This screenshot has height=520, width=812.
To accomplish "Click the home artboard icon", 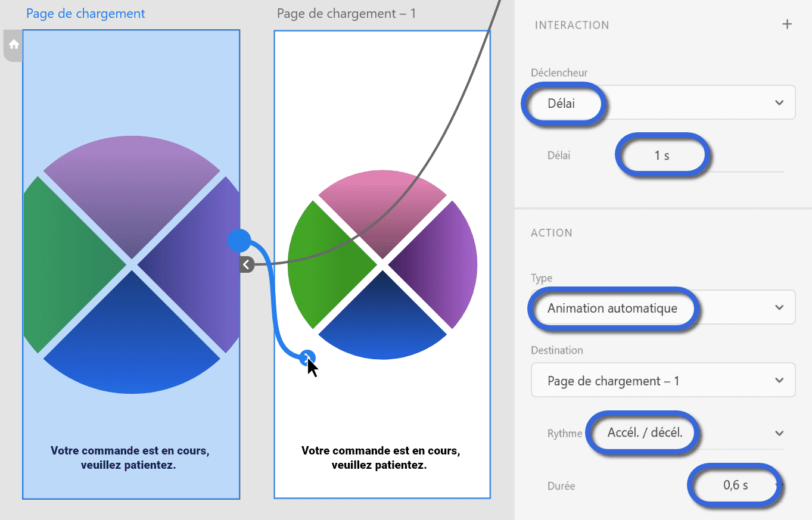I will tap(14, 45).
